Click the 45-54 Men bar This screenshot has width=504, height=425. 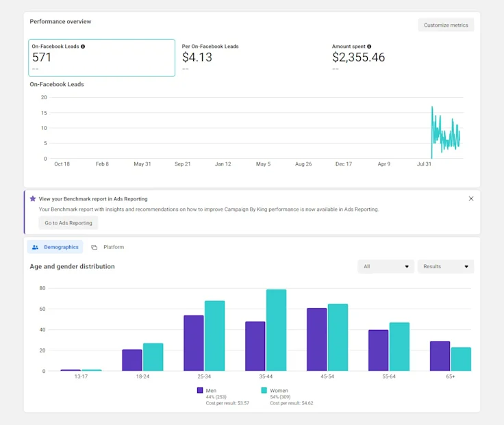coord(316,339)
